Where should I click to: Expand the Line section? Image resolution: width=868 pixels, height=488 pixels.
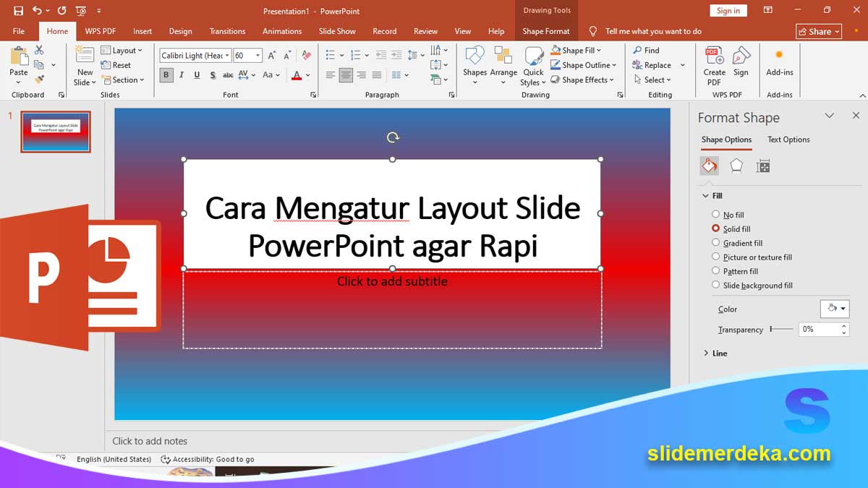click(715, 353)
